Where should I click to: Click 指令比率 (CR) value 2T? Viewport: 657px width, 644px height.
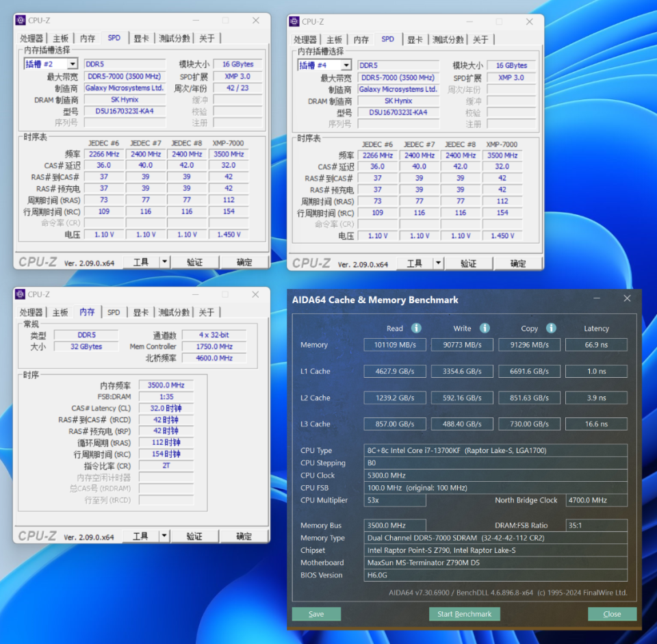tap(166, 465)
